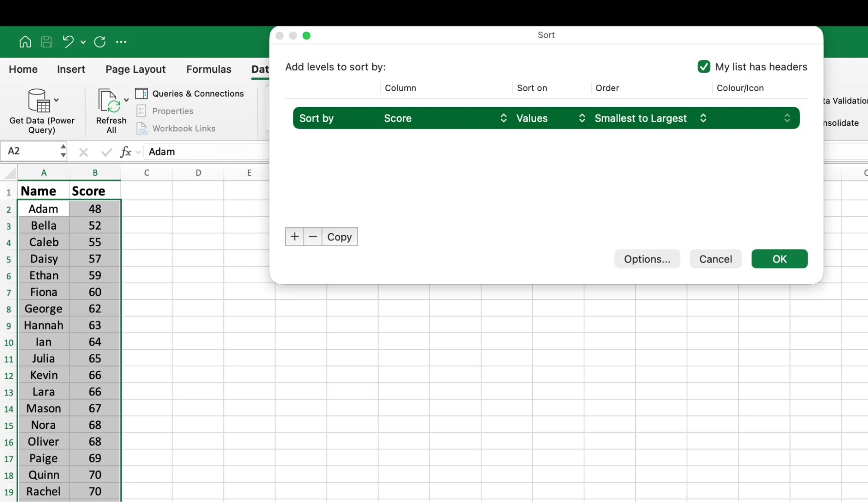
Task: Open Workbook Links
Action: [x=176, y=128]
